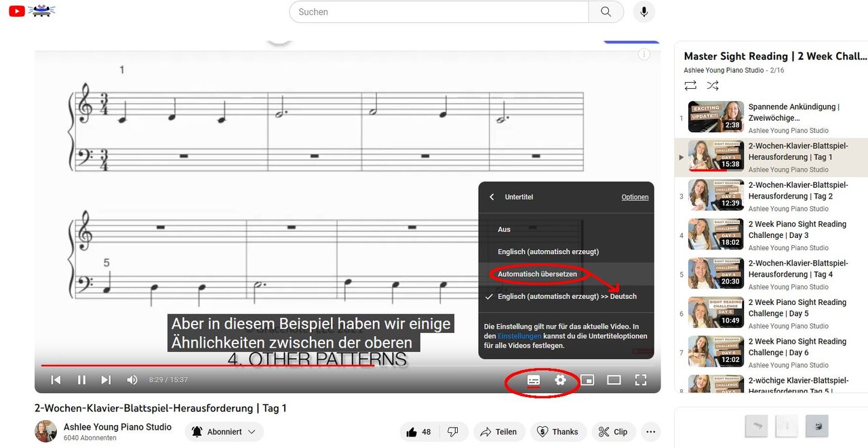Click the 8:29 / 15:37 time display
868x448 pixels.
click(x=168, y=380)
